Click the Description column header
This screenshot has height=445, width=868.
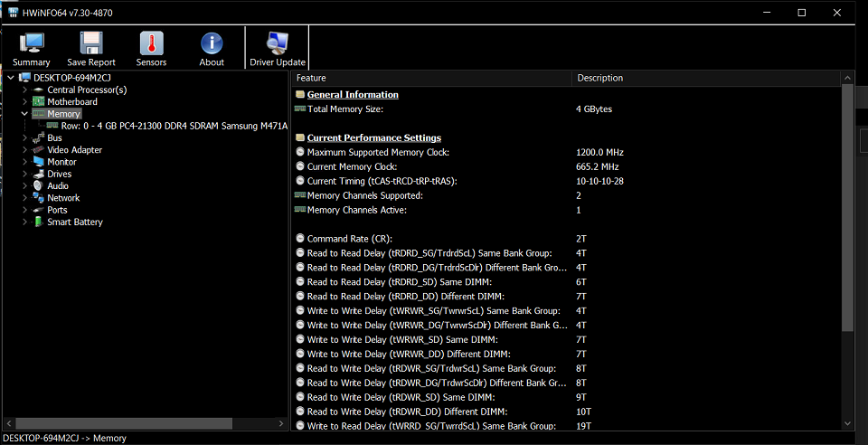click(x=706, y=78)
